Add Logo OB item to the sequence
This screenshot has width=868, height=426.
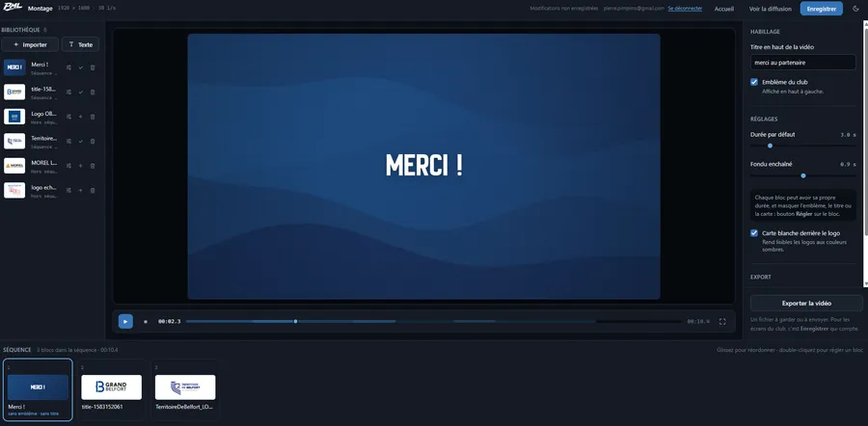pos(81,117)
